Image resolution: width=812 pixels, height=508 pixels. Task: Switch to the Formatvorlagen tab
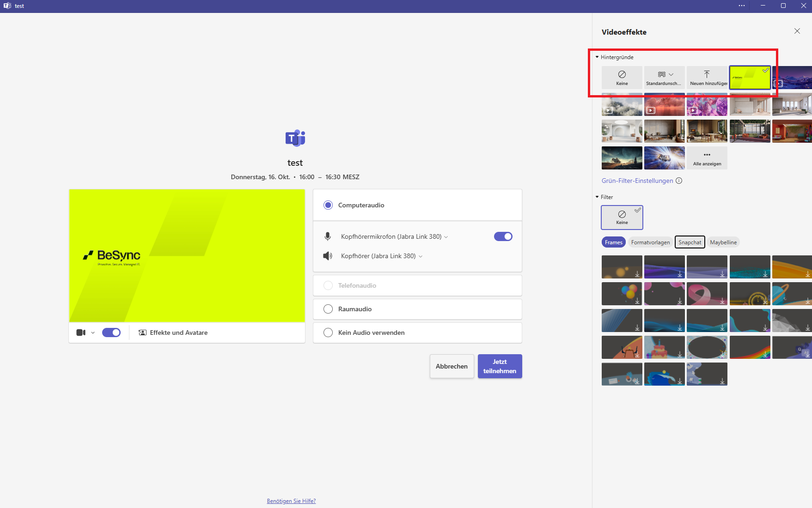pyautogui.click(x=650, y=242)
